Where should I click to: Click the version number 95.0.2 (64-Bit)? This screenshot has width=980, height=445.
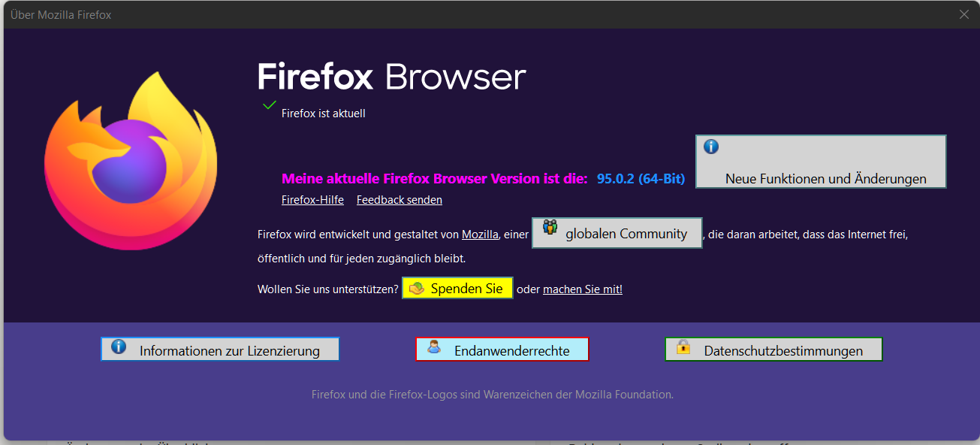coord(641,179)
